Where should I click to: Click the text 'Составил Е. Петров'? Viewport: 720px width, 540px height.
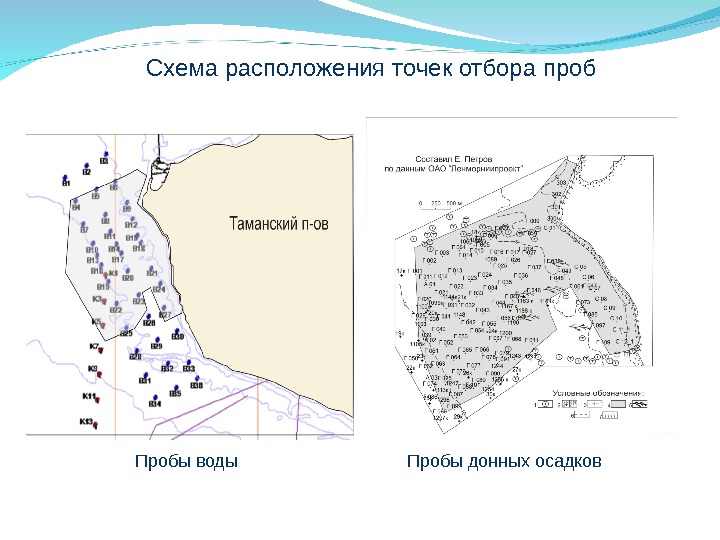point(454,159)
